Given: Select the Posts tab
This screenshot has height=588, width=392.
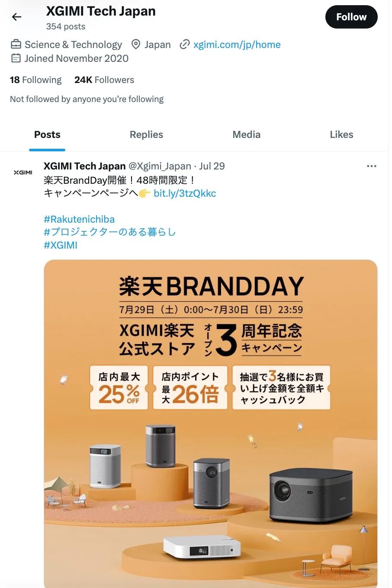Looking at the screenshot, I should (47, 134).
